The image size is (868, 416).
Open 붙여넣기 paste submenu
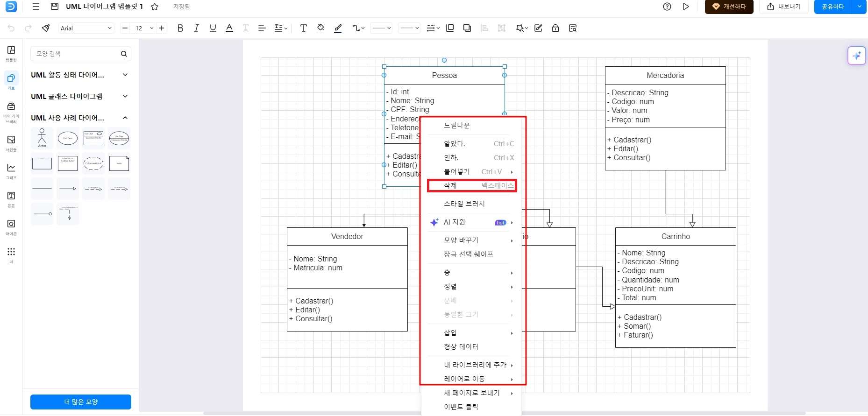(x=472, y=171)
